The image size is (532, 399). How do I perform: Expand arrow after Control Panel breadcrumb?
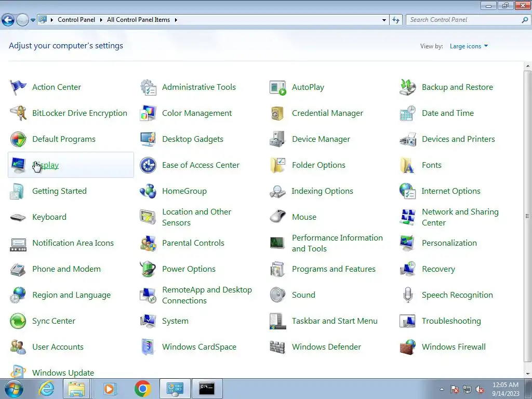pos(101,20)
